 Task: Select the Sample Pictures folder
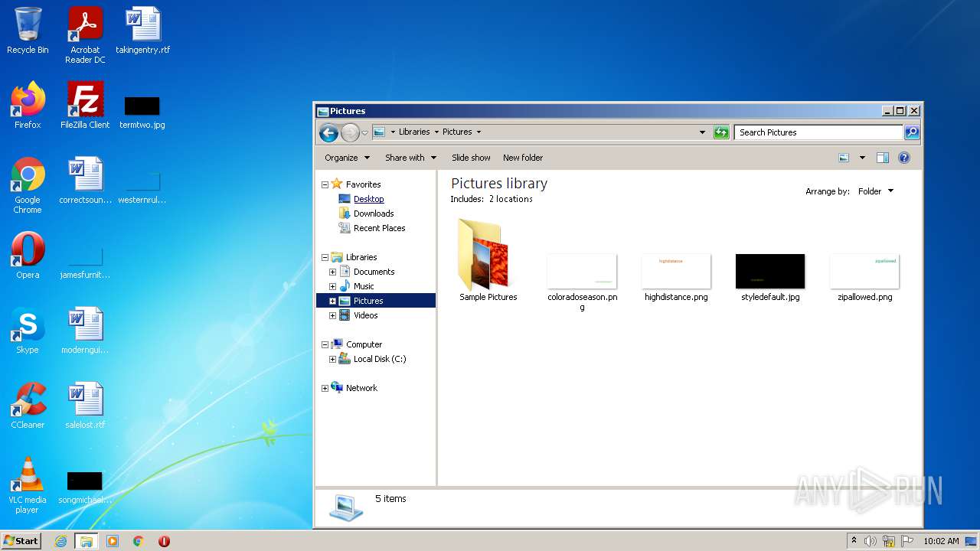[488, 260]
